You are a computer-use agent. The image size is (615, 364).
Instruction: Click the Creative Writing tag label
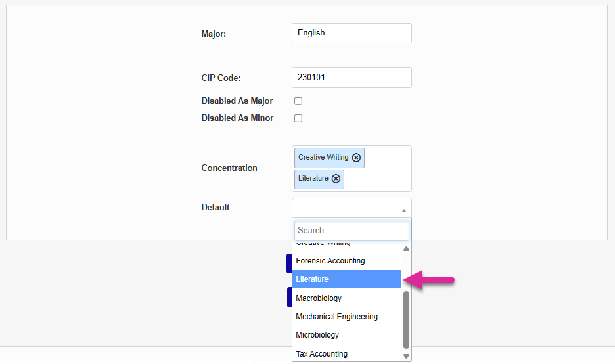pos(323,158)
